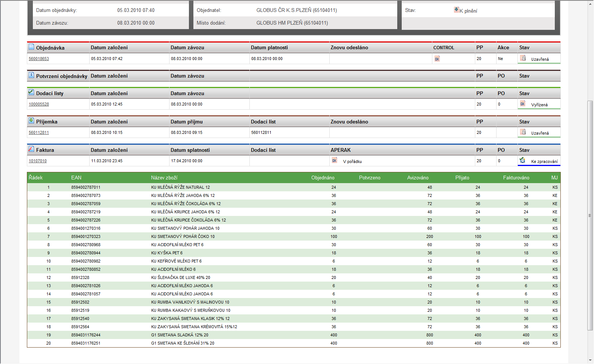Select row G1 SMETANA SLADKÁ 12% 20
Viewport: 594px width, 364px height.
click(294, 335)
